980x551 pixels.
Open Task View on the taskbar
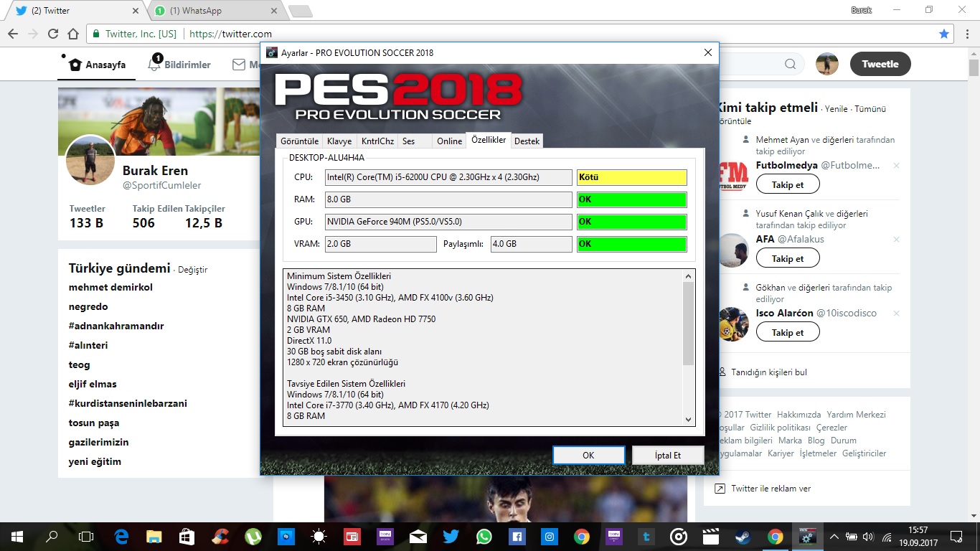86,536
